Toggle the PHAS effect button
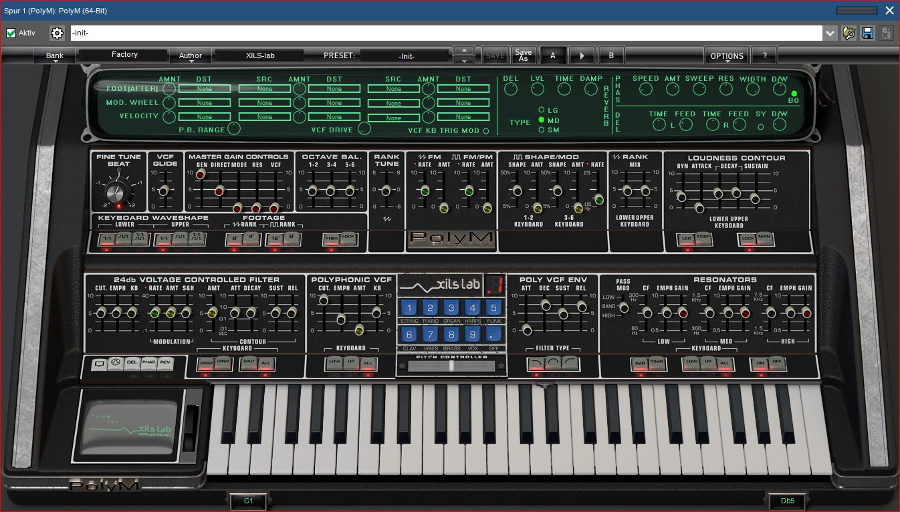This screenshot has height=512, width=900. tap(149, 363)
